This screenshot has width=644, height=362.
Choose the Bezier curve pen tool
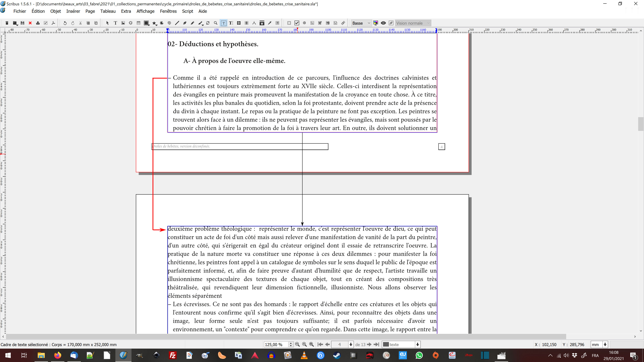coord(185,23)
